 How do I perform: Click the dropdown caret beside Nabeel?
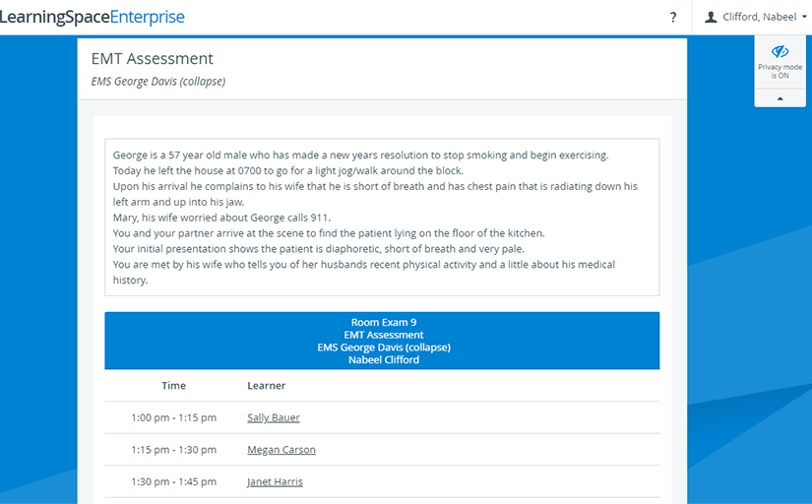(804, 17)
